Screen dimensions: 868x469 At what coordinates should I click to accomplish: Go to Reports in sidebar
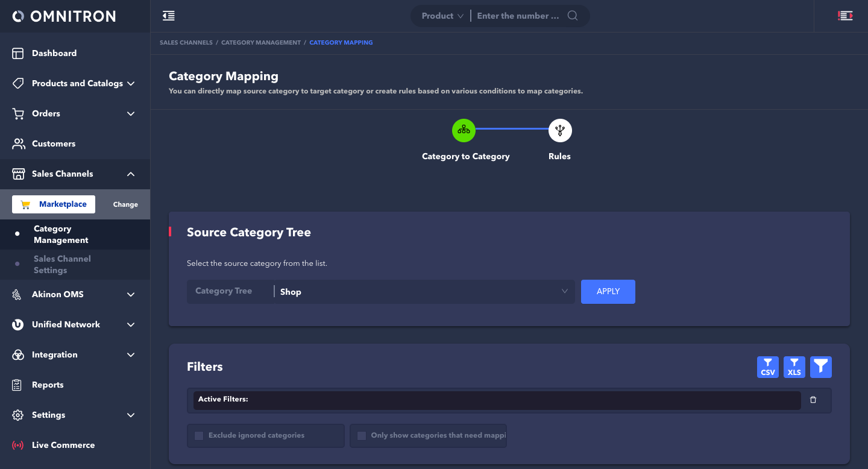click(x=48, y=385)
